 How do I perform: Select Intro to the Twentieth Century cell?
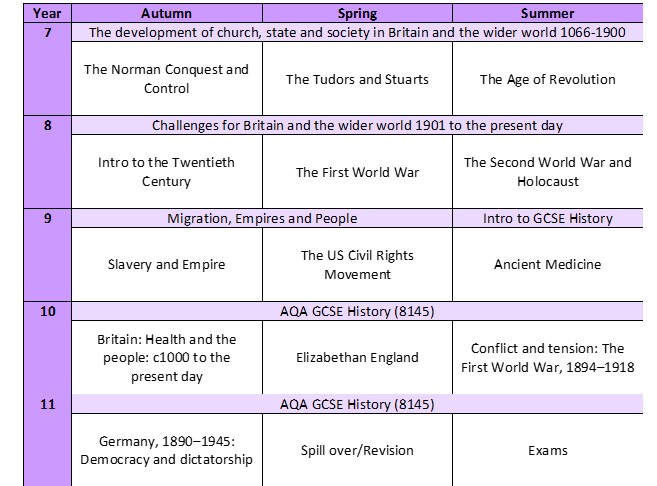(166, 172)
